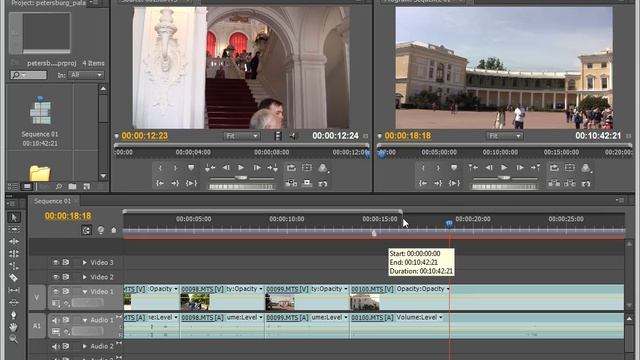This screenshot has height=360, width=640.
Task: Create new bin in Project panel
Action: [72, 187]
